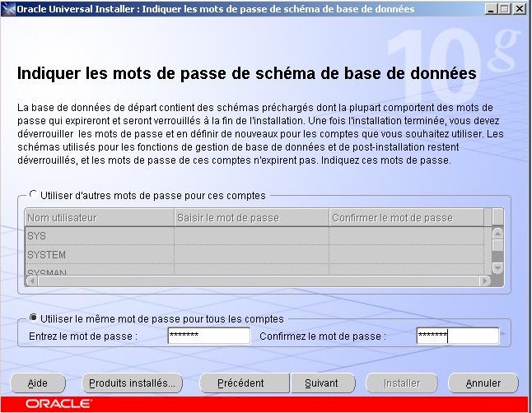The width and height of the screenshot is (532, 413).
Task: Click the right arrow of horizontal scrollbar
Action: [486, 281]
